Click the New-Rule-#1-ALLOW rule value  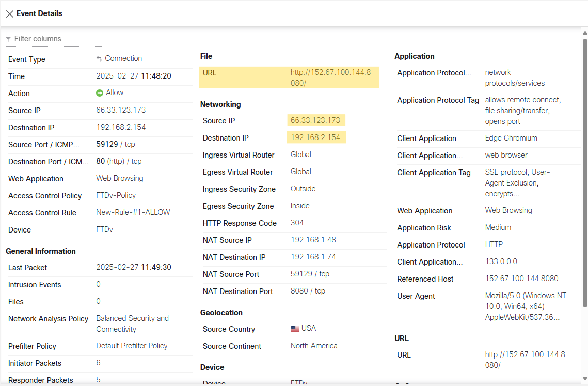tap(133, 213)
